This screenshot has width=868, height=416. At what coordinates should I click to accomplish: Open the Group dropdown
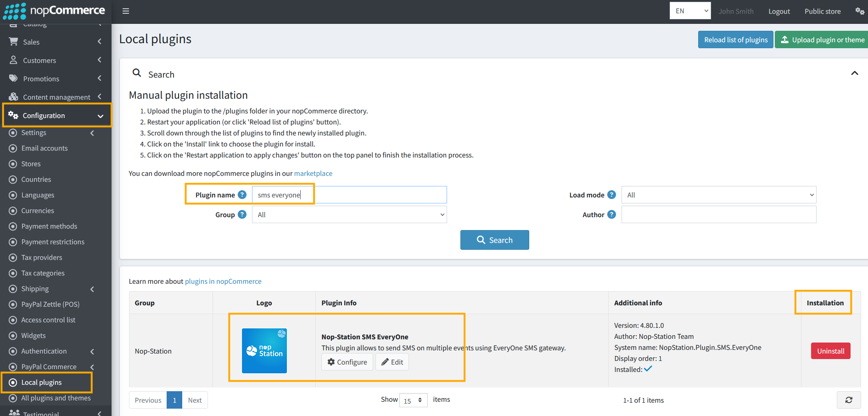point(349,214)
